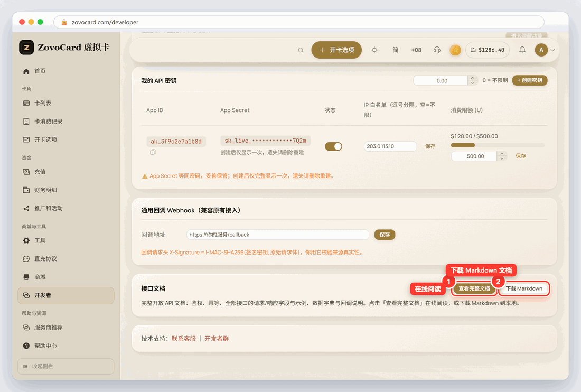The image size is (581, 392).
Task: Copy the App ID ak_3f9c2e7a1b8d
Action: [x=153, y=152]
